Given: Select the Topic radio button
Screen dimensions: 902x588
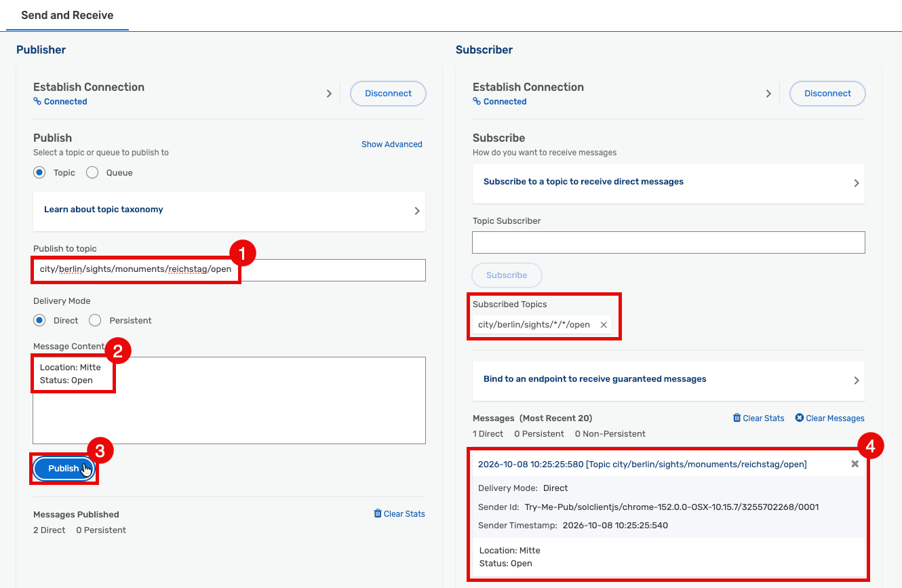Looking at the screenshot, I should 40,173.
